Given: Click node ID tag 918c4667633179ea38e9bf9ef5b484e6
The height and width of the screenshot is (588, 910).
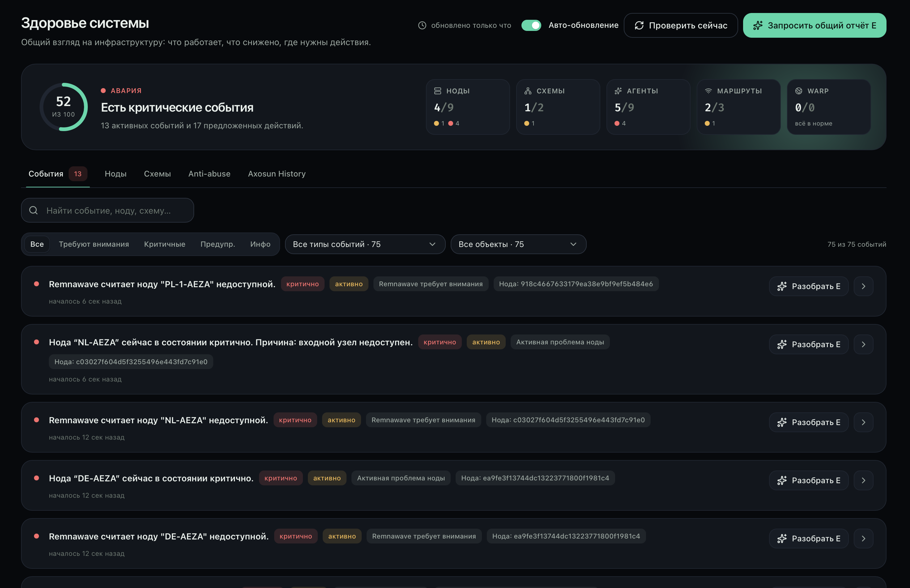Looking at the screenshot, I should point(576,284).
